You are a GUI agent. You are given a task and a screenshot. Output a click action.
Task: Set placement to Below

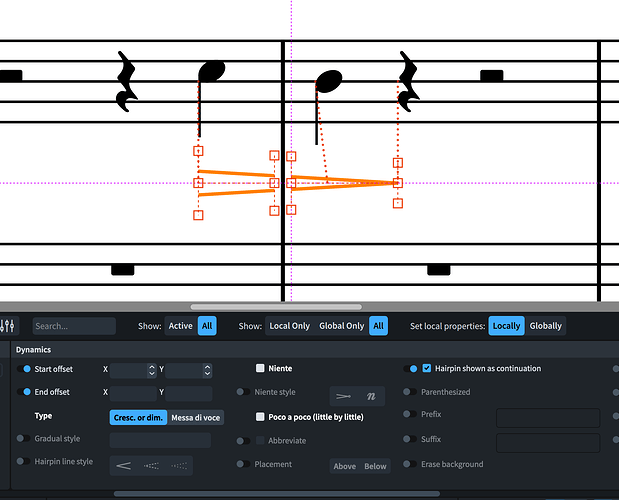tap(375, 466)
